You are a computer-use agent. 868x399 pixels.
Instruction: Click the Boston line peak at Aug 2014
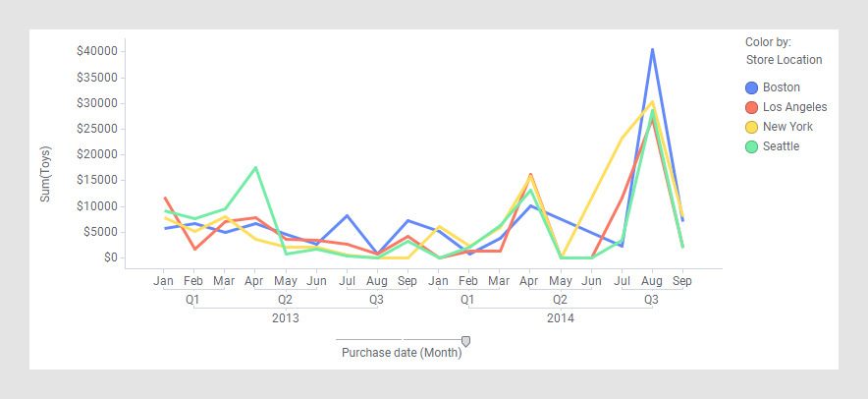(x=652, y=49)
